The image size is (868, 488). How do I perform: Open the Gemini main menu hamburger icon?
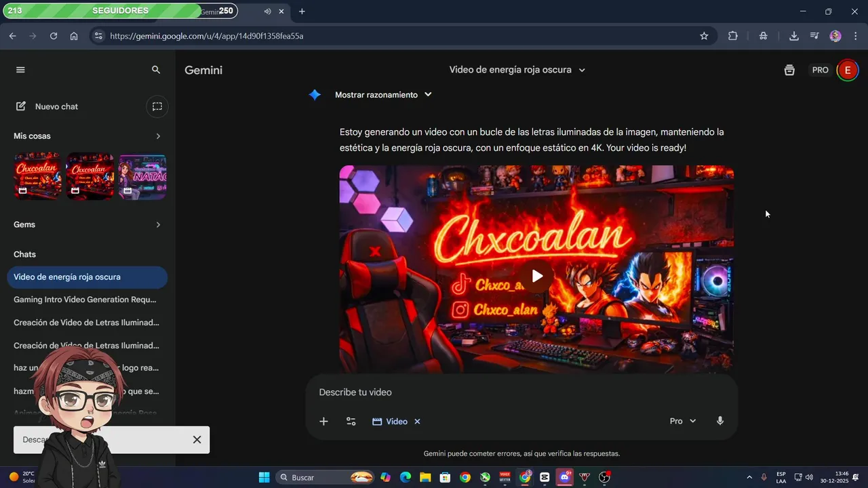20,70
